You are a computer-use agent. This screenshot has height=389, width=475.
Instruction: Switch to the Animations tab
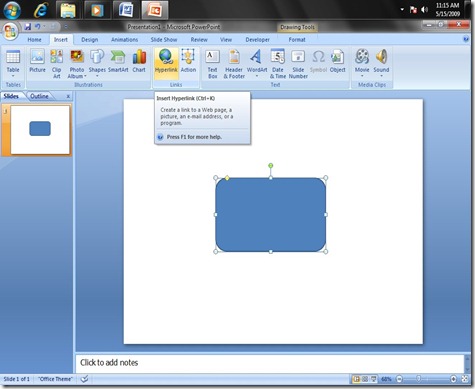pyautogui.click(x=124, y=39)
